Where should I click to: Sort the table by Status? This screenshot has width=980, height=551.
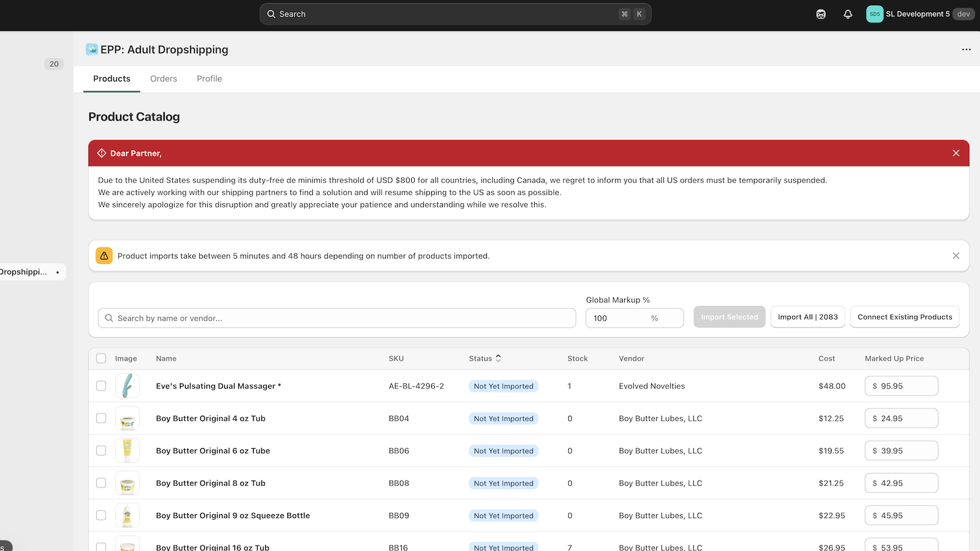pyautogui.click(x=485, y=359)
